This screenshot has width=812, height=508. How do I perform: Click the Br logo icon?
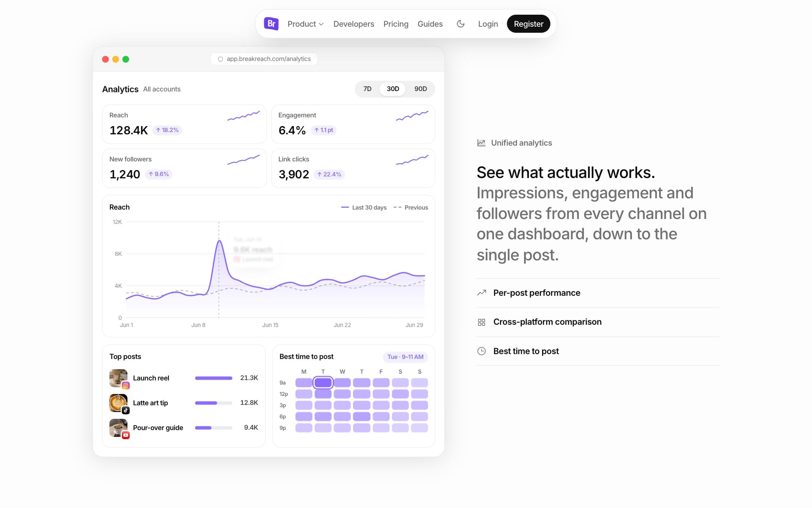pyautogui.click(x=271, y=24)
